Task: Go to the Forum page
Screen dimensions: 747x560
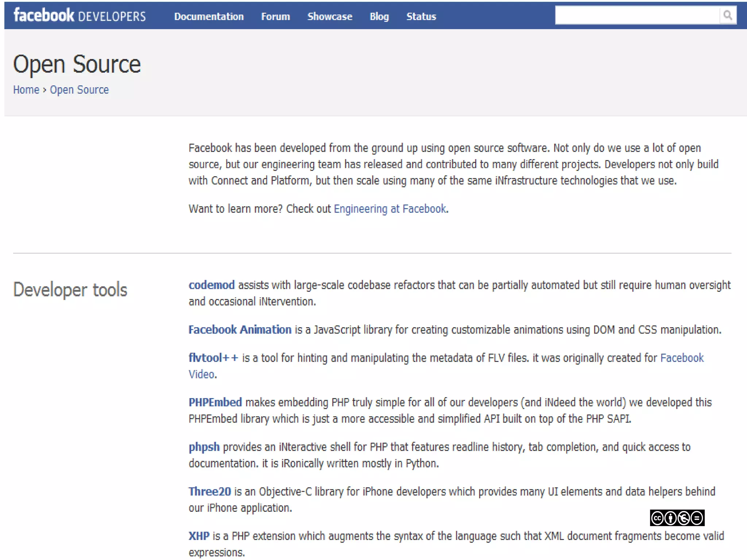Action: pos(275,16)
